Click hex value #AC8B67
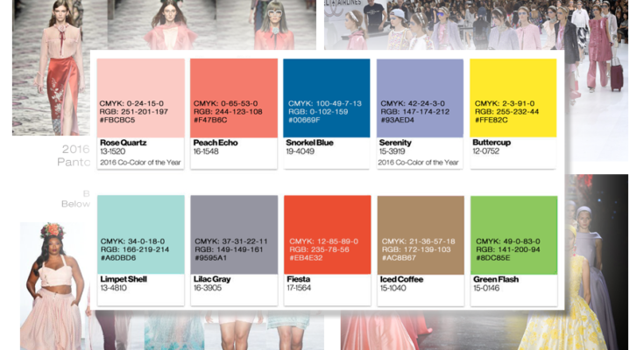This screenshot has width=644, height=350. (399, 258)
